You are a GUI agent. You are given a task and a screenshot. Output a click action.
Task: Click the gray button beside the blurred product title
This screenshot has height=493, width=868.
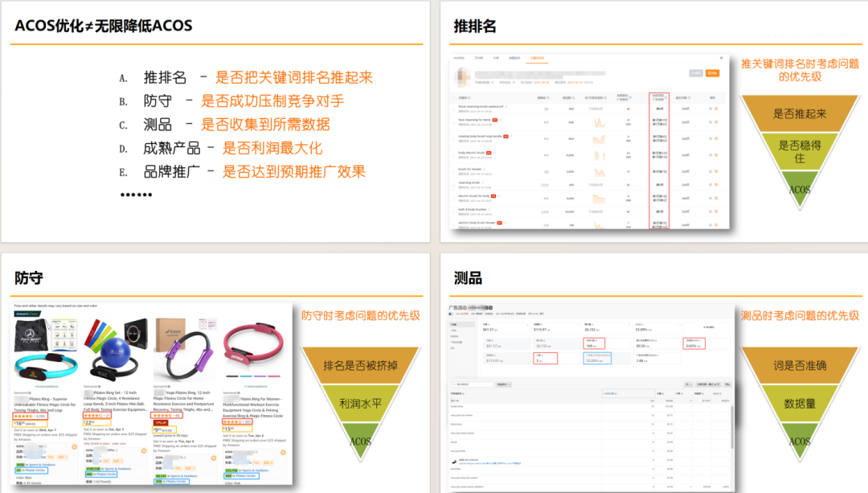(696, 73)
